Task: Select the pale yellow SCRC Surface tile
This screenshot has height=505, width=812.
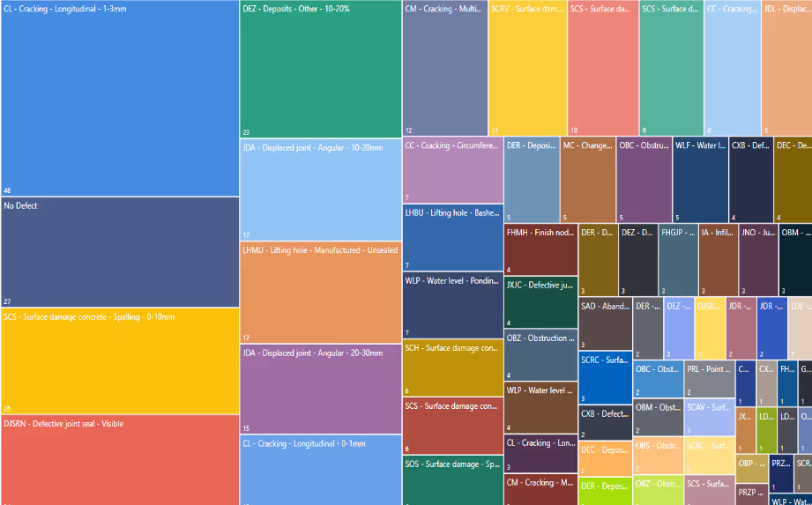Action: point(710,456)
